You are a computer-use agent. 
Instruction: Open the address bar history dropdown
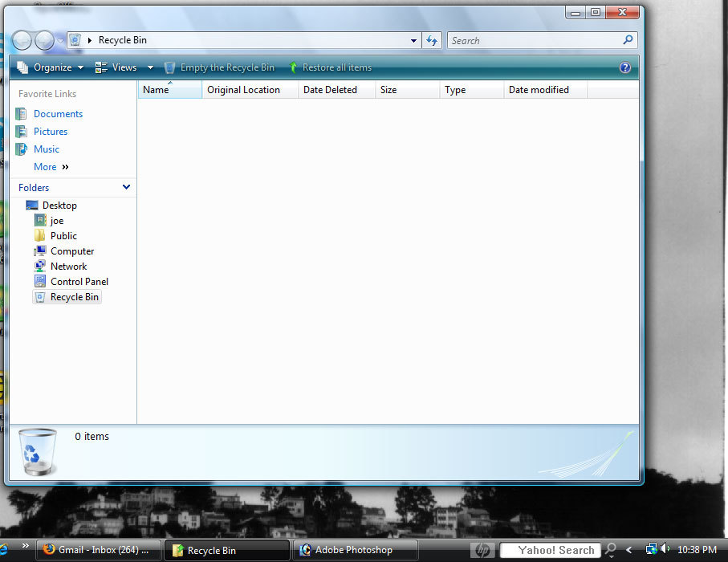[413, 40]
